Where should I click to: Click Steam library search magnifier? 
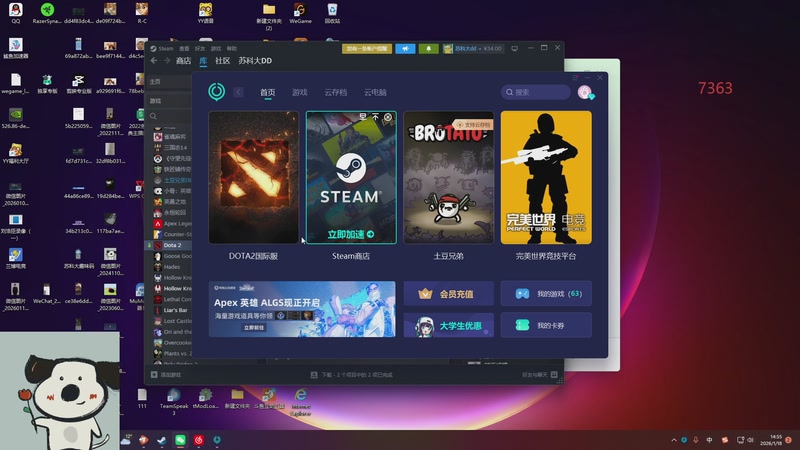tap(153, 116)
